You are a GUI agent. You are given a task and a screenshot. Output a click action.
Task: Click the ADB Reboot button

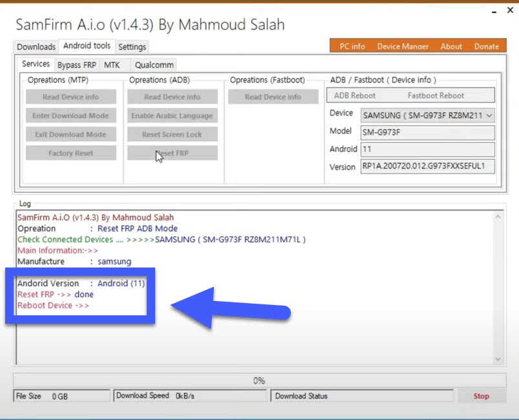coord(354,96)
